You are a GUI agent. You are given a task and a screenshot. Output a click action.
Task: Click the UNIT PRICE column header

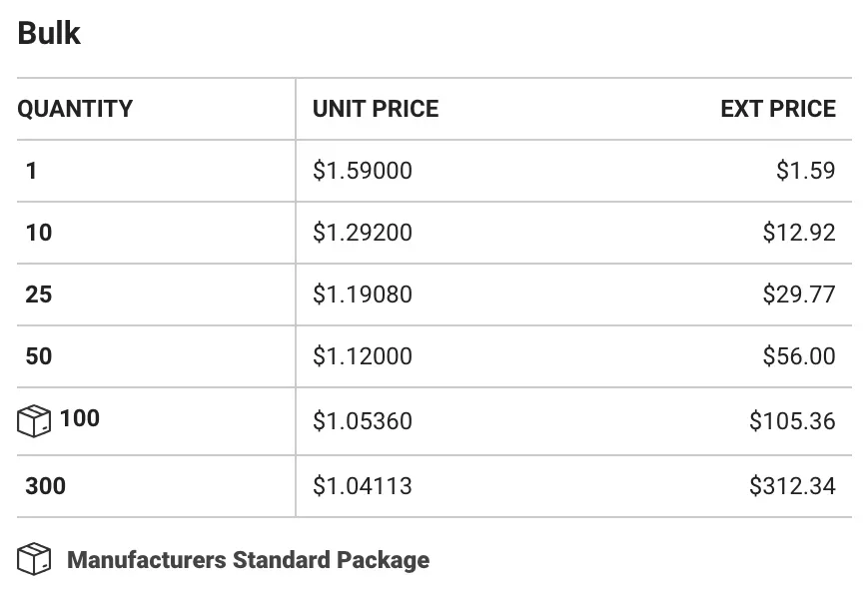(x=376, y=109)
